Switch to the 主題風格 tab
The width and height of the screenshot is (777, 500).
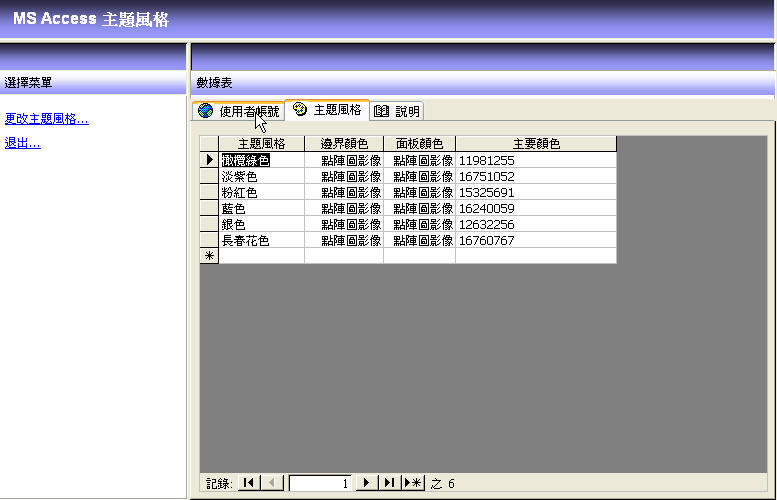point(327,110)
